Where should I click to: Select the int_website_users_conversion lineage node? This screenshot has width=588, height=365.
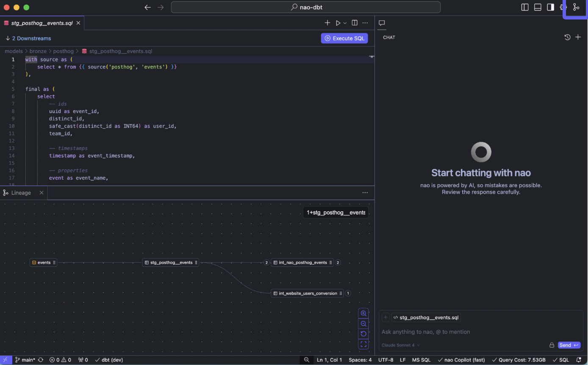308,293
